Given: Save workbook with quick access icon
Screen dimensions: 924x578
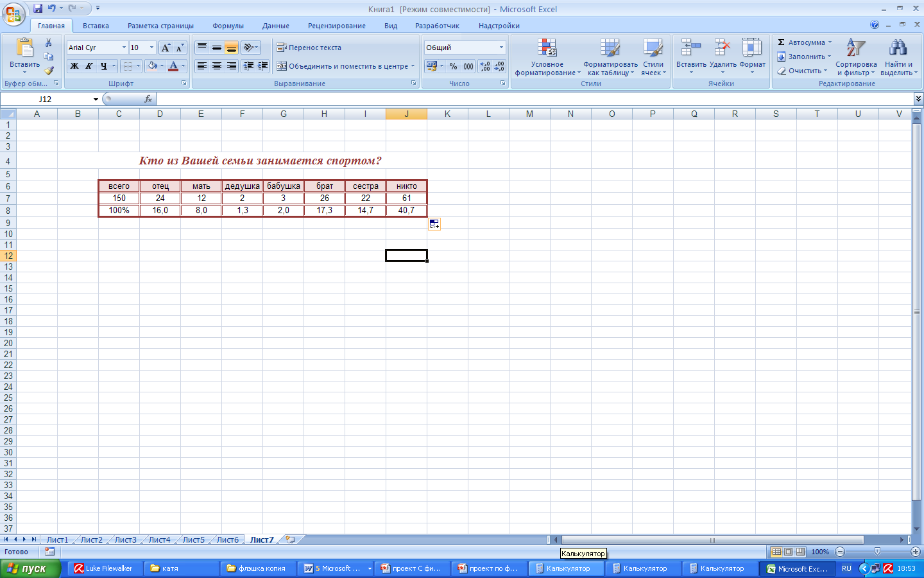Looking at the screenshot, I should 38,8.
